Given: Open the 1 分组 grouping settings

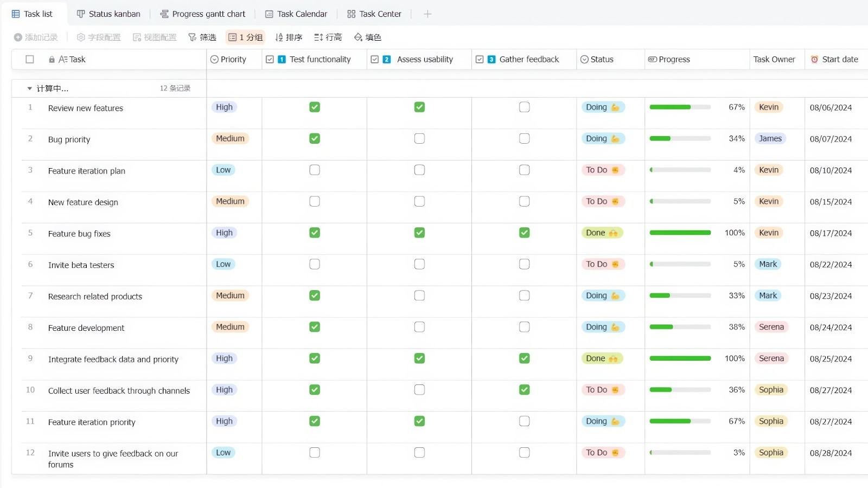Looking at the screenshot, I should click(x=245, y=37).
